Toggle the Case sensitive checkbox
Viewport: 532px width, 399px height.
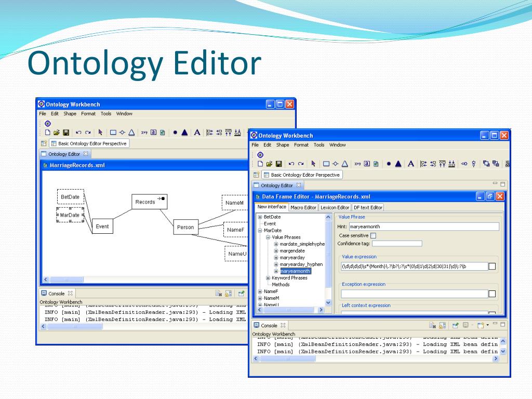[373, 235]
